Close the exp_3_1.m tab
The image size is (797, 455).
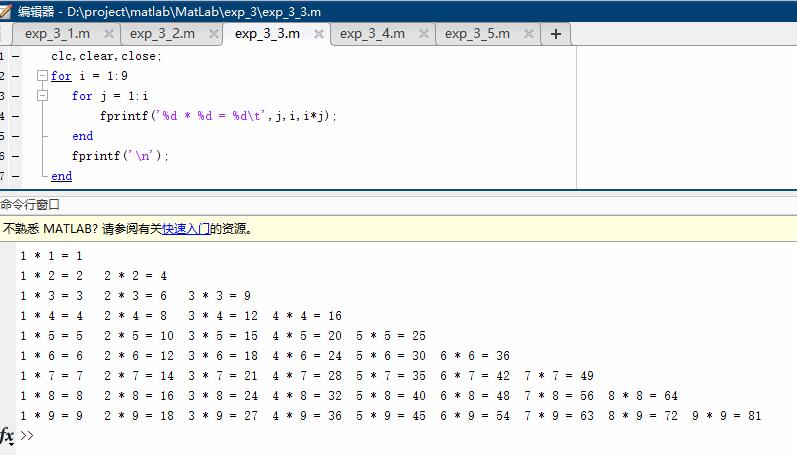[x=109, y=34]
